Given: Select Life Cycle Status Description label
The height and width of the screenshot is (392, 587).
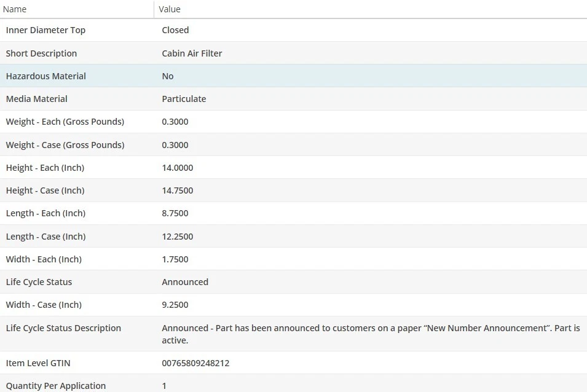Looking at the screenshot, I should point(63,329).
